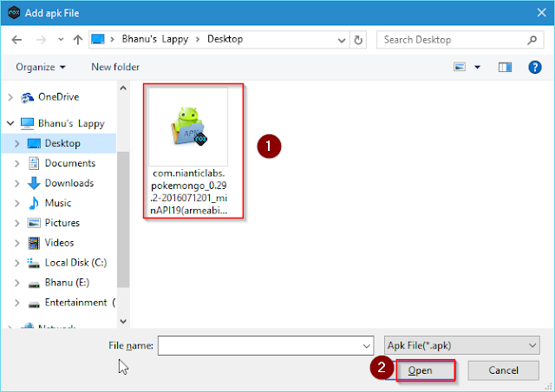Click the Cancel button
Viewport: 555px width, 392px height.
pyautogui.click(x=503, y=370)
